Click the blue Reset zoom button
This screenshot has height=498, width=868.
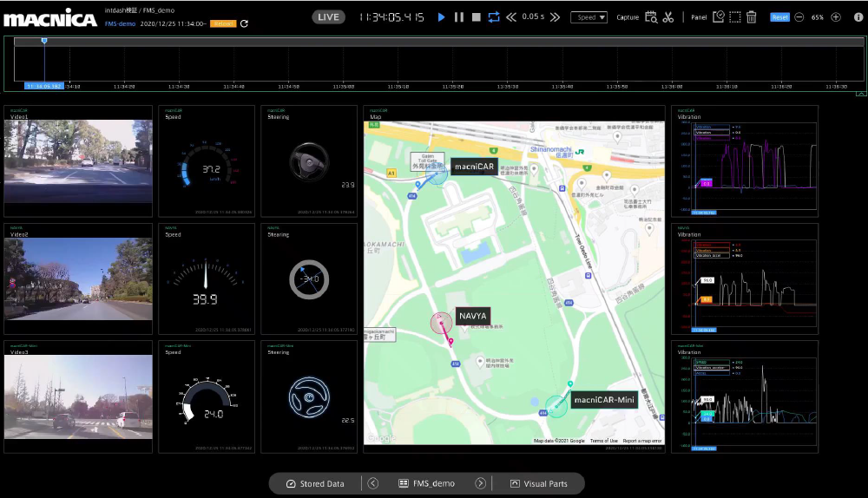point(779,16)
